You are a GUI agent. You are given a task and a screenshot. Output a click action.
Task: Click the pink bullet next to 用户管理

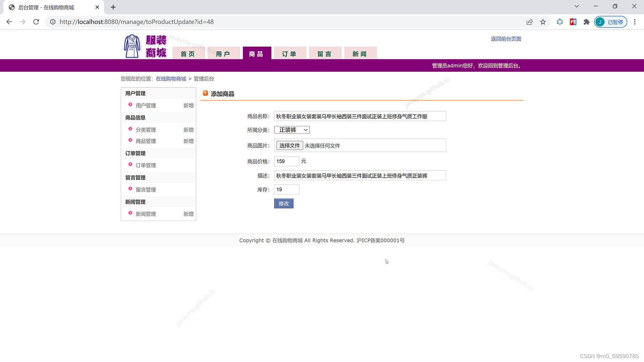pos(130,105)
